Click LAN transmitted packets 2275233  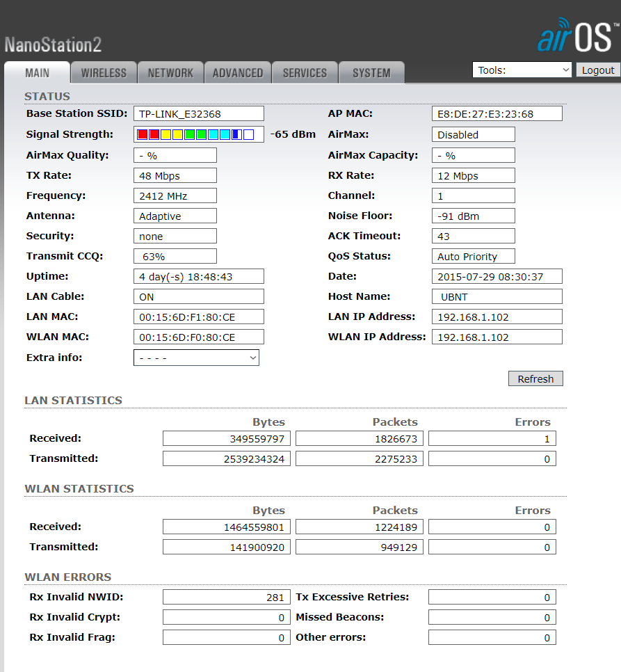tap(360, 459)
